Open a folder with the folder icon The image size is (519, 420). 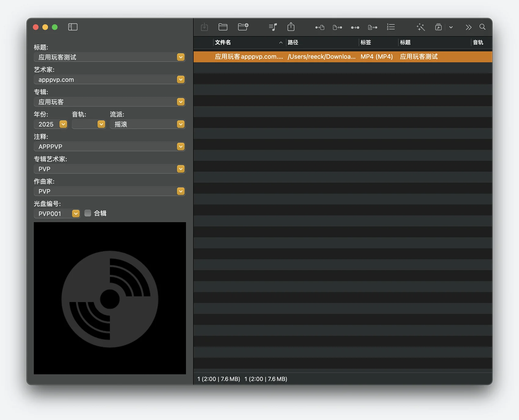pyautogui.click(x=223, y=27)
